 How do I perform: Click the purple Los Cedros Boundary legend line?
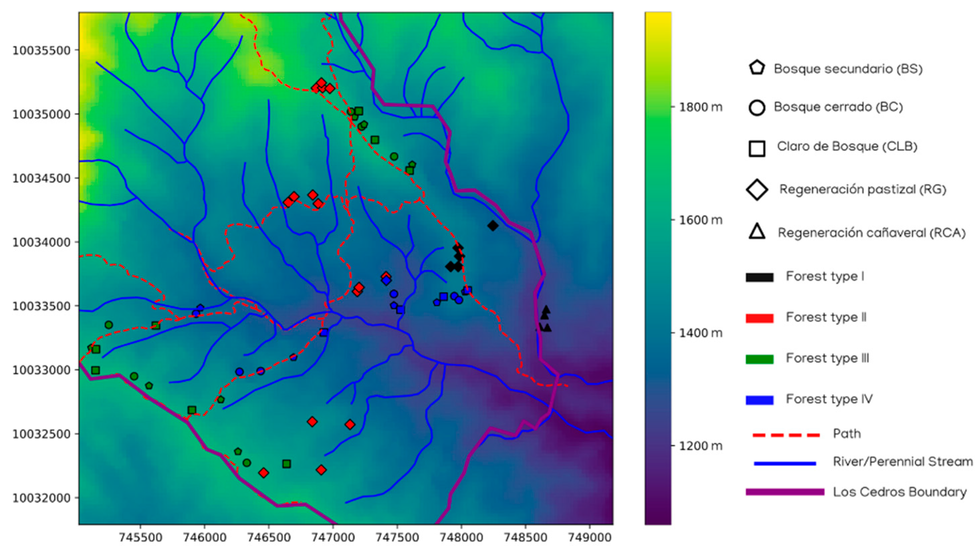coord(784,492)
